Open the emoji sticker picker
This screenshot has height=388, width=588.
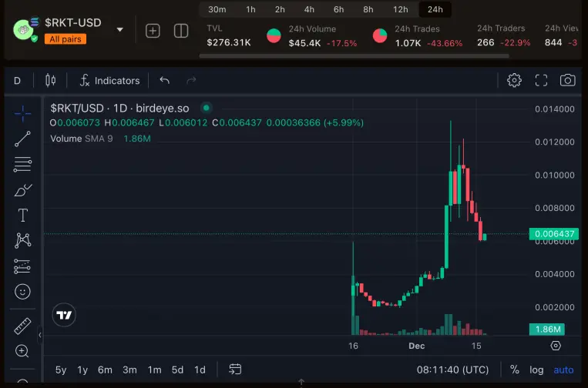coord(22,291)
